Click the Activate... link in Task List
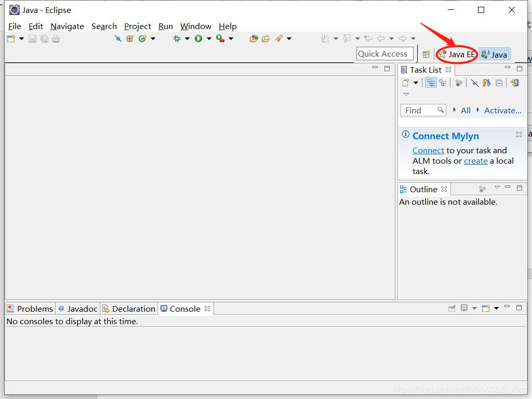Screen dimensions: 532x399 point(502,110)
